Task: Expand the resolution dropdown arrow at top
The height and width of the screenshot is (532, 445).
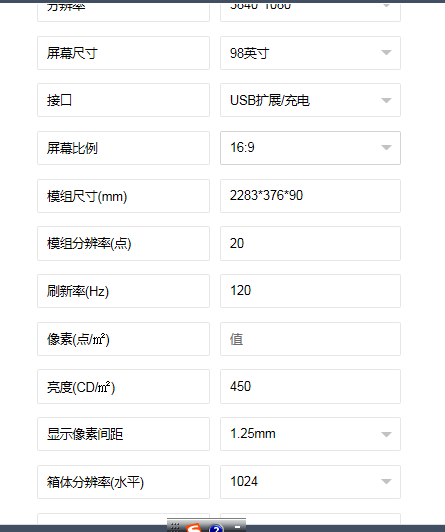Action: [x=386, y=6]
